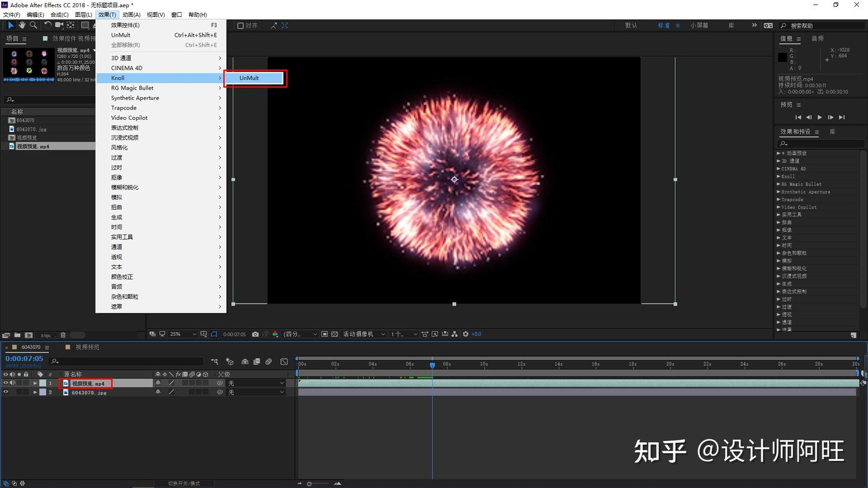Select the Zoom tool in the toolbar
The width and height of the screenshot is (868, 488).
coord(33,25)
